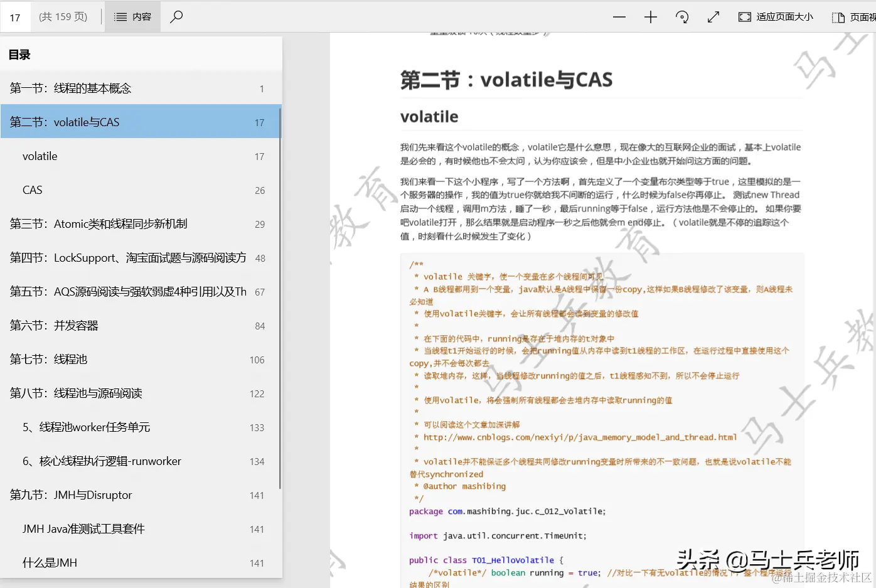Click the 目录 panel title
Viewport: 876px width, 588px height.
tap(19, 55)
